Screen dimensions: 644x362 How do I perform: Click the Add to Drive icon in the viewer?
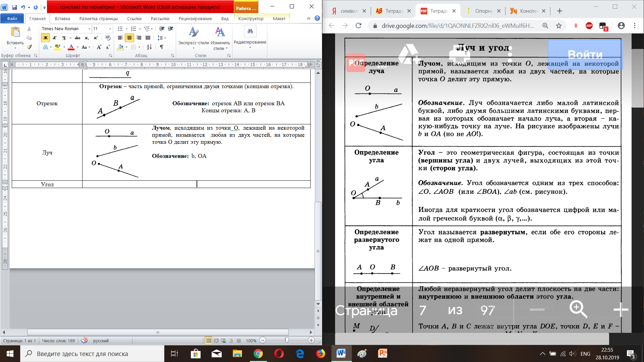409,54
